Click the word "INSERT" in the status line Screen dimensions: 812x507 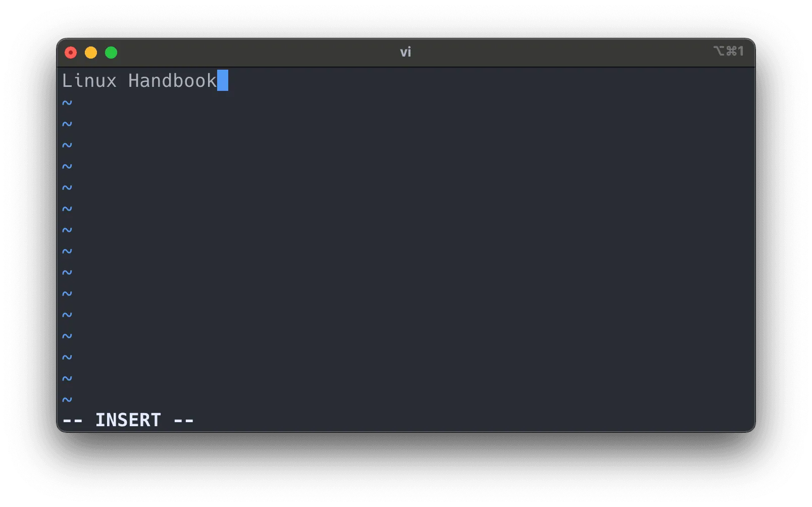pos(128,420)
